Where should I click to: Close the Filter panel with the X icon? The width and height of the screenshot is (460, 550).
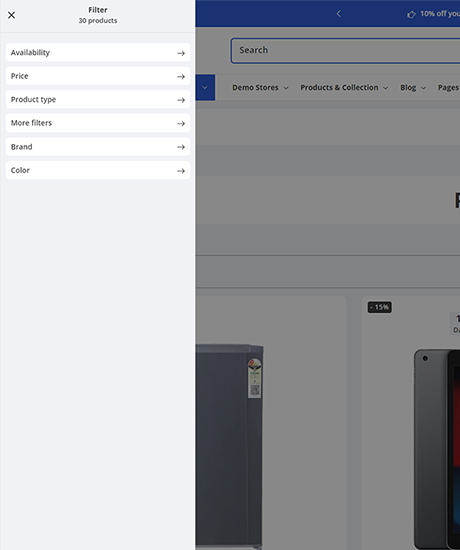[x=11, y=15]
